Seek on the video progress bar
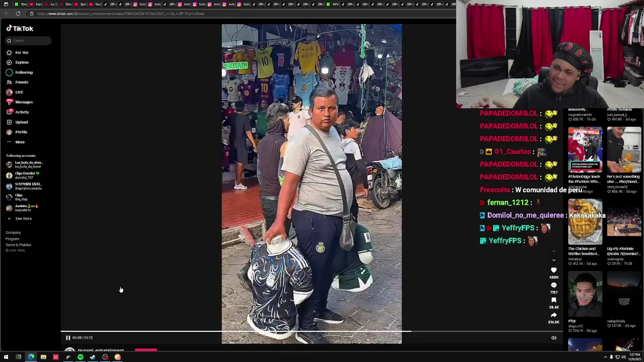The width and height of the screenshot is (644, 362). (x=312, y=332)
